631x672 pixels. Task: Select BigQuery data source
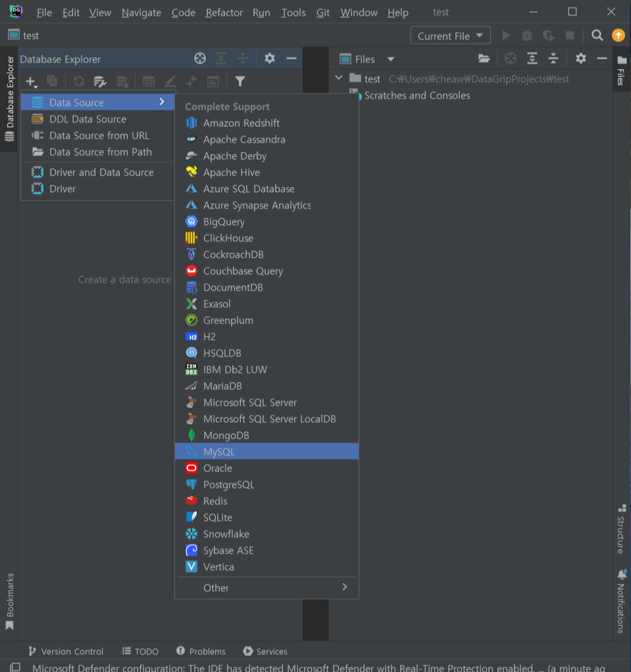coord(267,222)
